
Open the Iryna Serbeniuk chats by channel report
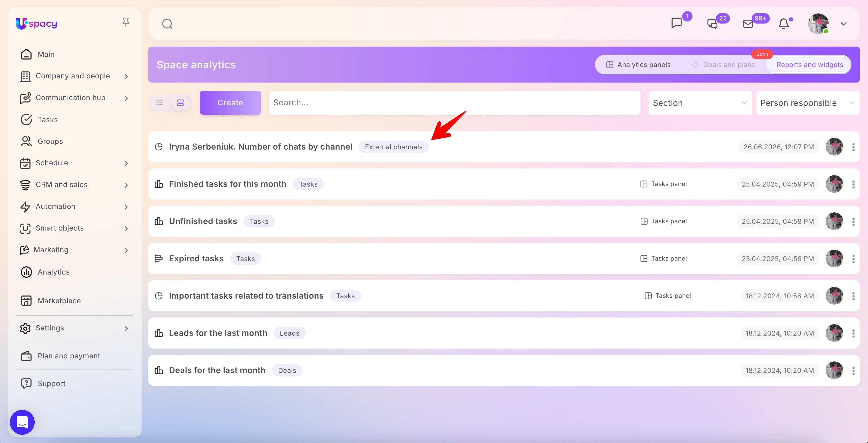tap(261, 147)
